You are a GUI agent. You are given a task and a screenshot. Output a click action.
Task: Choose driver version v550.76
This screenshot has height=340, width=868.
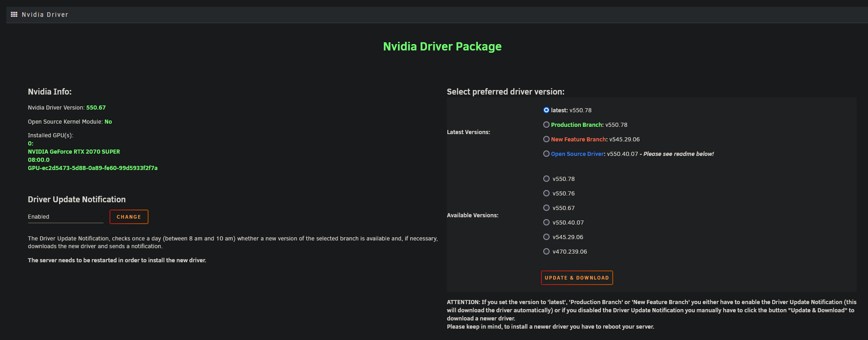point(546,193)
